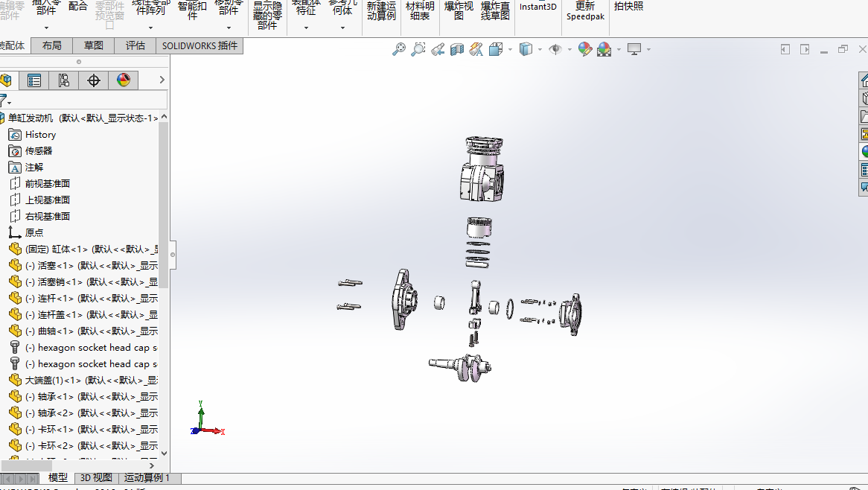This screenshot has height=490, width=868.
Task: Open Hide/Show Items dropdown arrow
Action: coord(569,50)
